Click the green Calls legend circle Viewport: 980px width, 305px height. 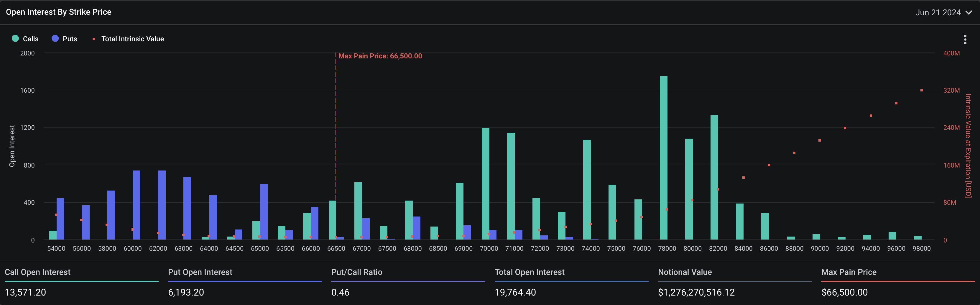[15, 38]
